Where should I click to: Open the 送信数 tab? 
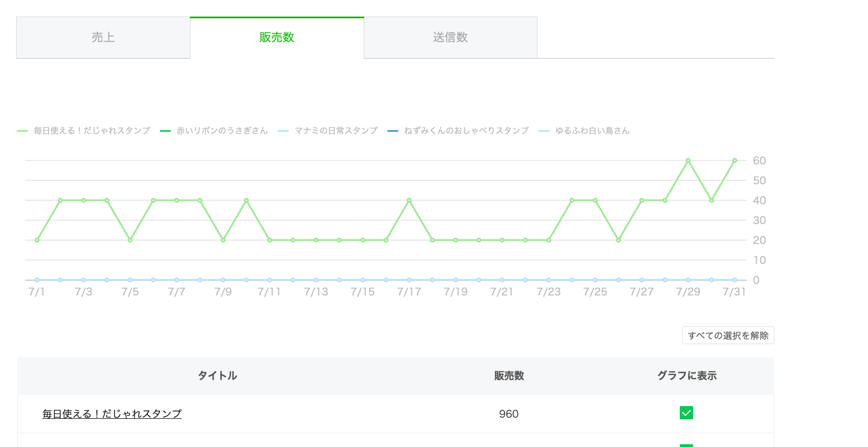[451, 38]
